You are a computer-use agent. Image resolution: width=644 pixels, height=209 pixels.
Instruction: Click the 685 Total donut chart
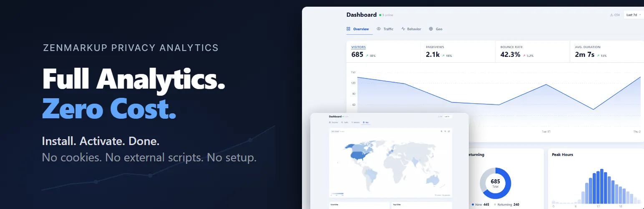click(495, 183)
